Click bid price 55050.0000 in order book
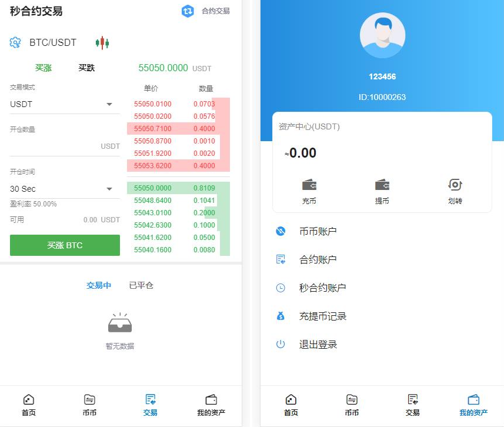504x427 pixels. 152,188
